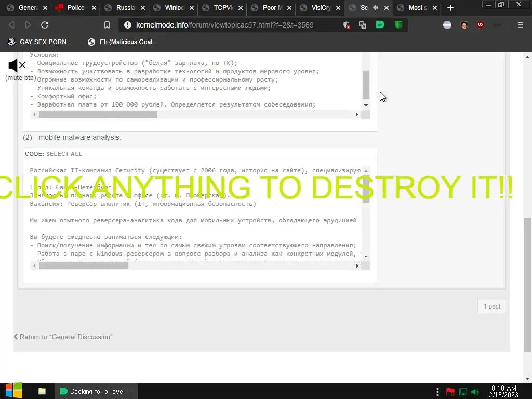Open the browser hamburger menu
This screenshot has width=532, height=399.
(521, 25)
